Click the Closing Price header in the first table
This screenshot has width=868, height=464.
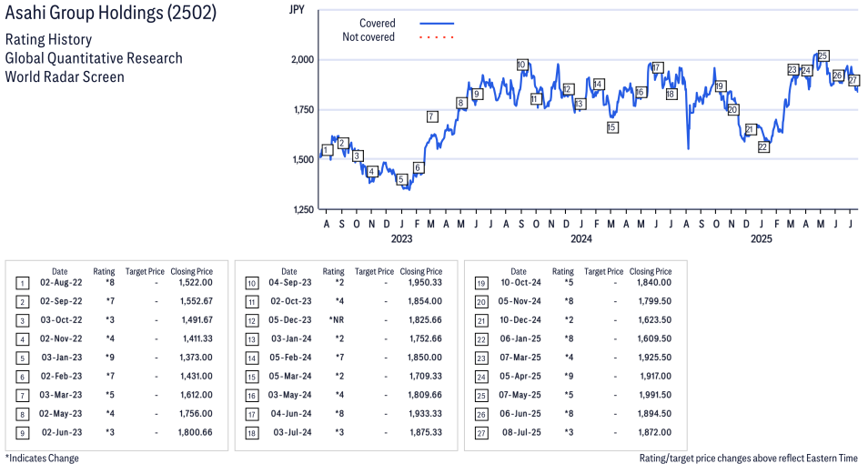tap(192, 271)
